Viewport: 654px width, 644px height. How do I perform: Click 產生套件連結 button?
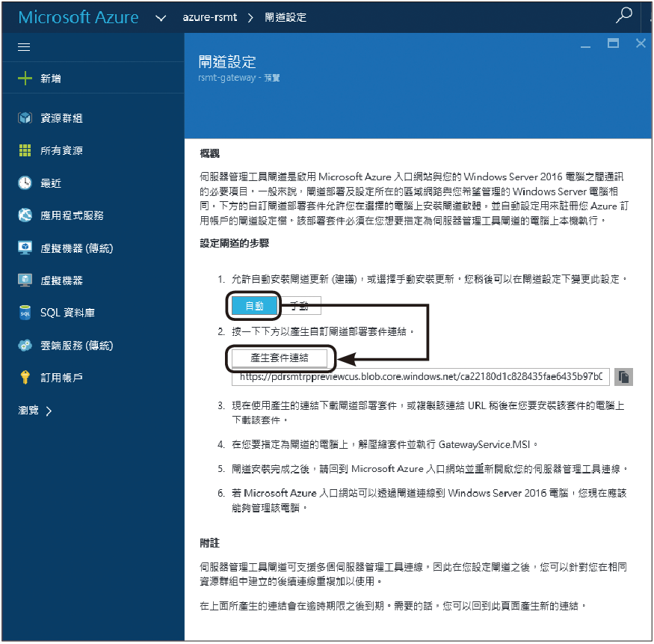click(x=280, y=358)
